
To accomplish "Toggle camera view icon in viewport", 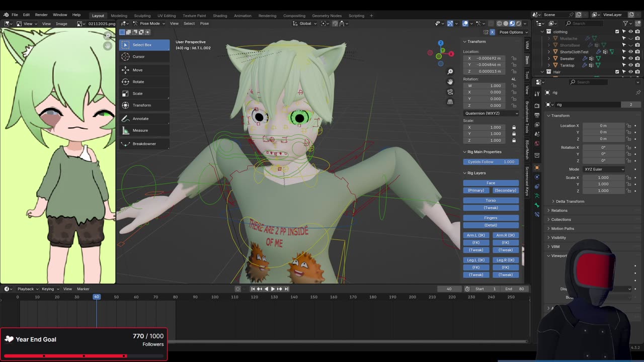I will (450, 92).
